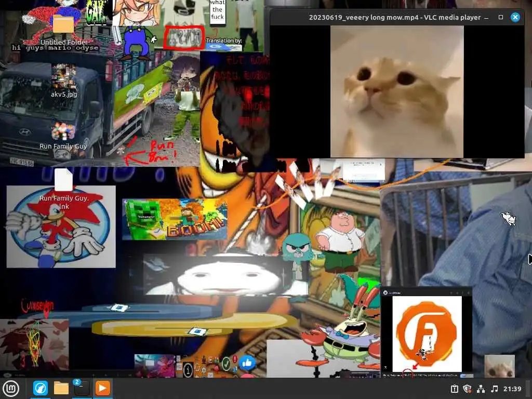The image size is (532, 399).
Task: Open the Linux Mint start menu
Action: click(x=11, y=389)
